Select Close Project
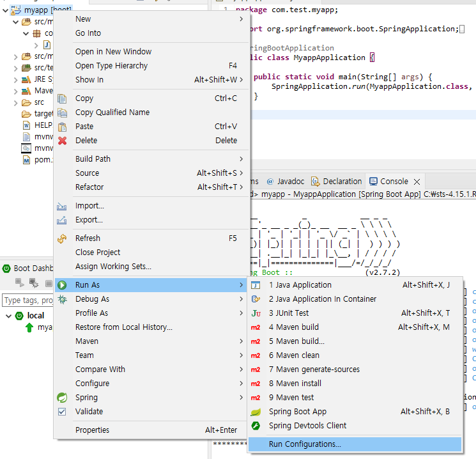The image size is (476, 459). (152, 253)
